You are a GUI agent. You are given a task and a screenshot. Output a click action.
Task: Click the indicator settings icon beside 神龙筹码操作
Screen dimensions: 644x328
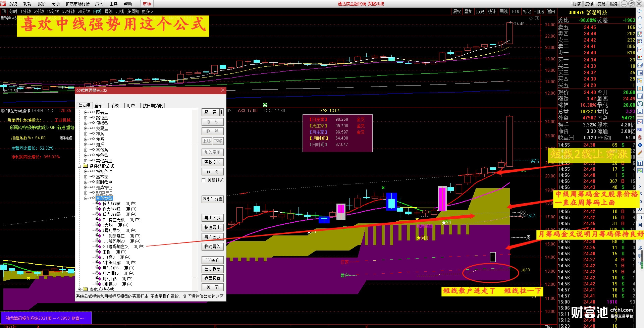pyautogui.click(x=3, y=111)
